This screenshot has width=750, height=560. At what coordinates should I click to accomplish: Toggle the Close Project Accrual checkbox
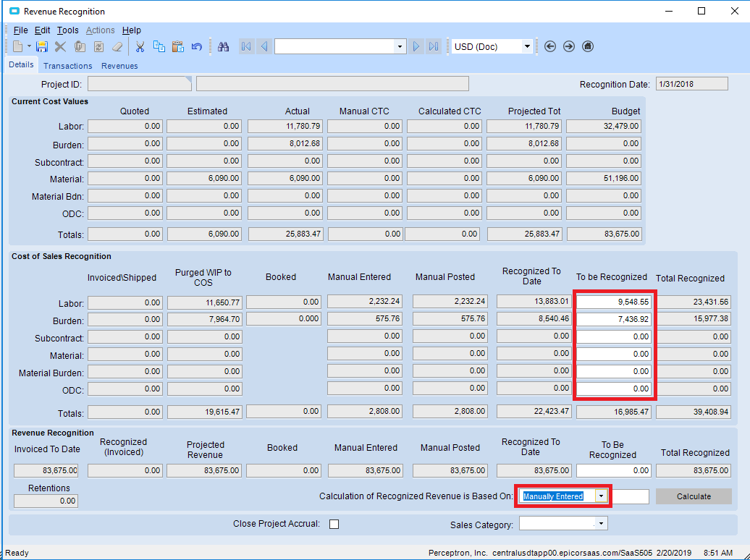[x=334, y=524]
